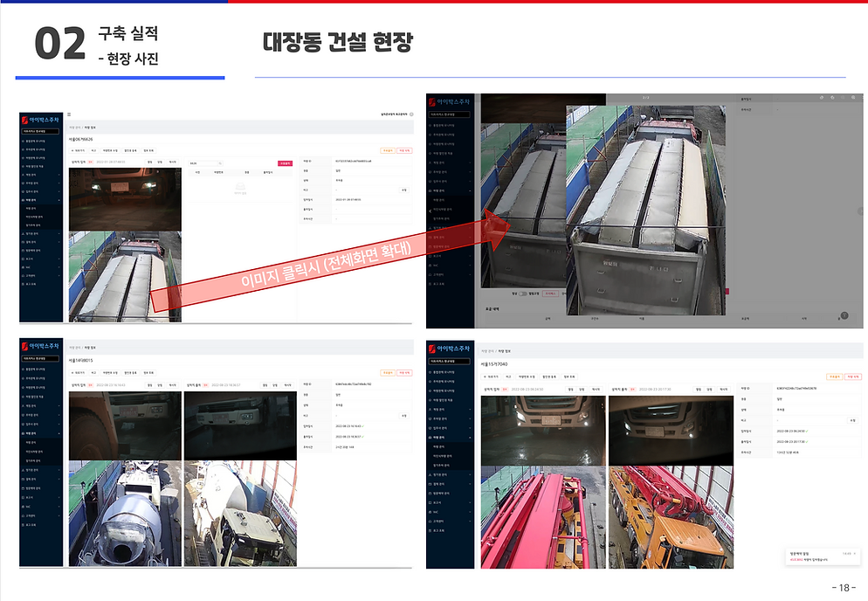Go to next image with right arrow in viewer
The image size is (868, 601).
coord(859,211)
